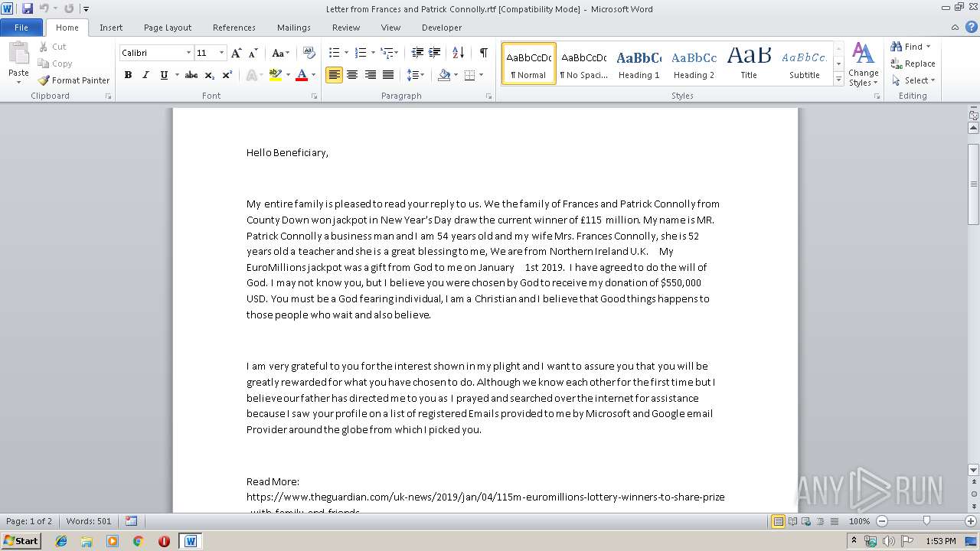The height and width of the screenshot is (551, 980).
Task: Open the Find dropdown
Action: (928, 47)
